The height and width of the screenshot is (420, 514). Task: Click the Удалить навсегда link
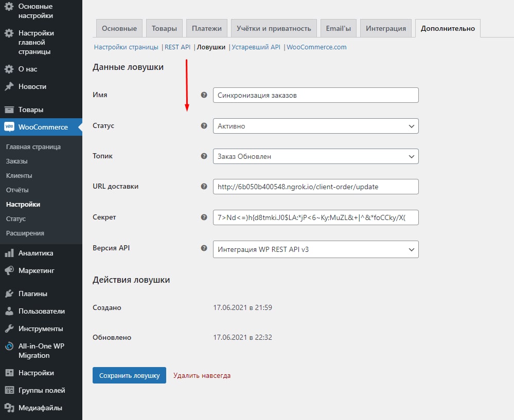202,375
